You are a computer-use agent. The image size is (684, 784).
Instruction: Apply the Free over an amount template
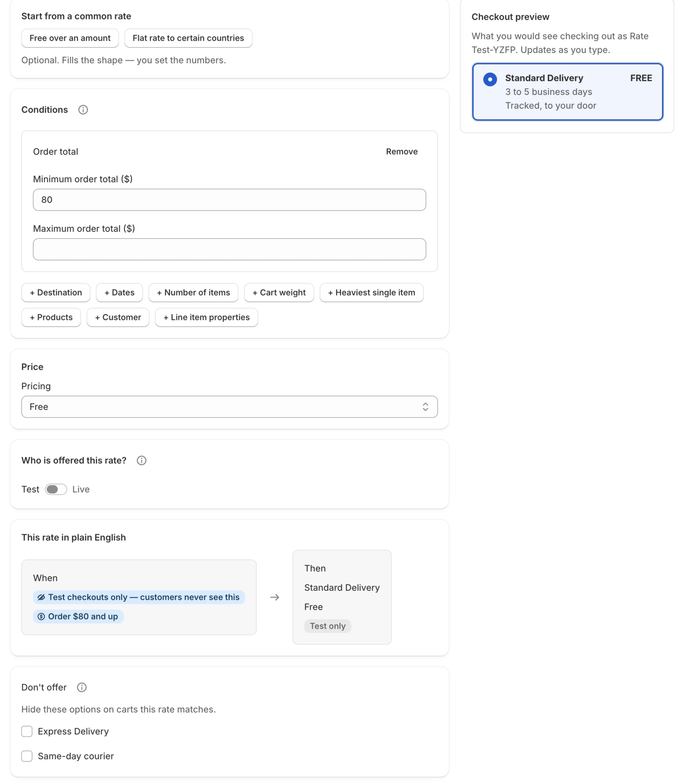(x=70, y=38)
